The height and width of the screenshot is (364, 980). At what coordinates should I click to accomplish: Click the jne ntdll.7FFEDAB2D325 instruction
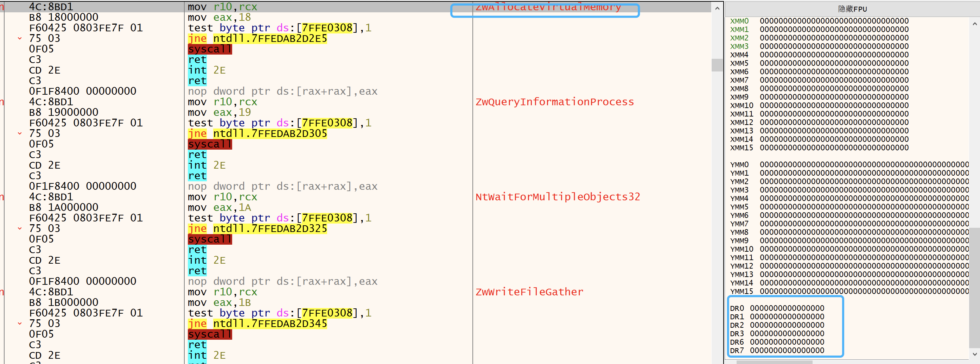tap(257, 228)
